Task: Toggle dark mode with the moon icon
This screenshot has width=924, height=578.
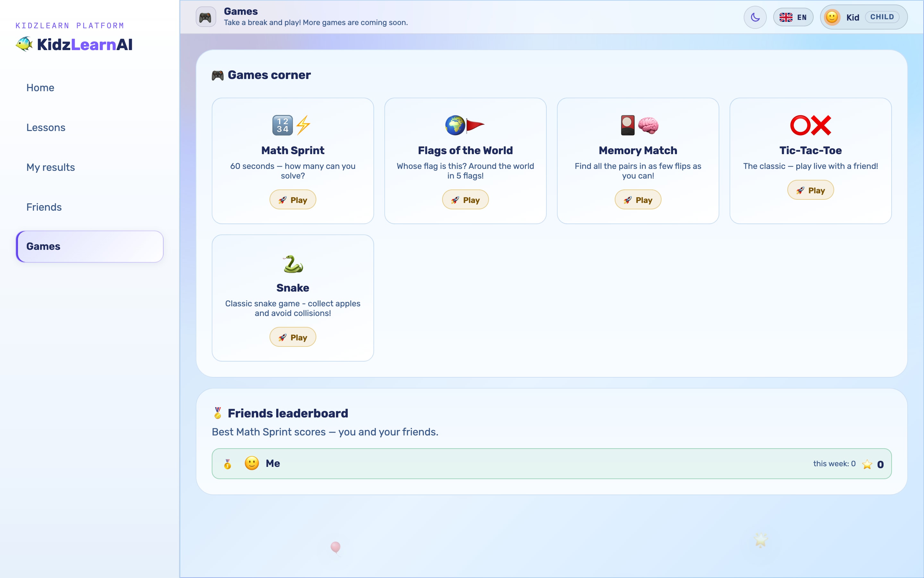Action: (x=755, y=17)
